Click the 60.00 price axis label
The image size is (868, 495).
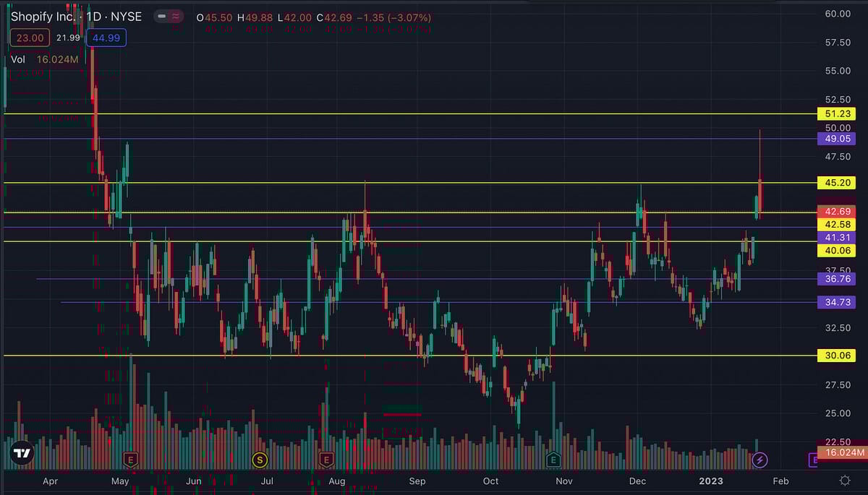click(838, 14)
